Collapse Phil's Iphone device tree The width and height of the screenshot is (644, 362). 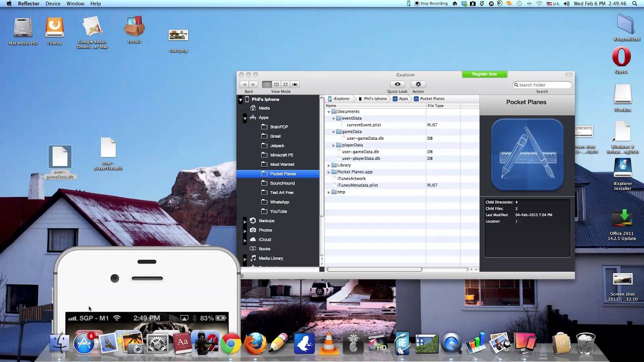[x=240, y=100]
